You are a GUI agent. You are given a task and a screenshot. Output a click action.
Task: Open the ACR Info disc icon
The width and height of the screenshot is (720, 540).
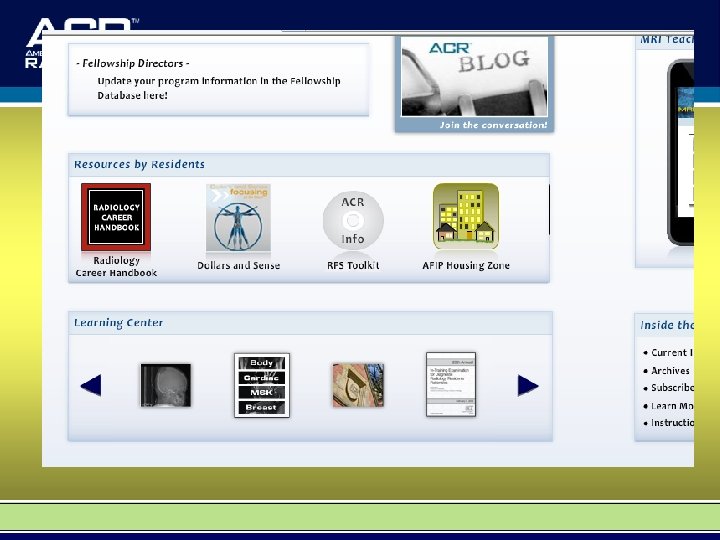353,221
